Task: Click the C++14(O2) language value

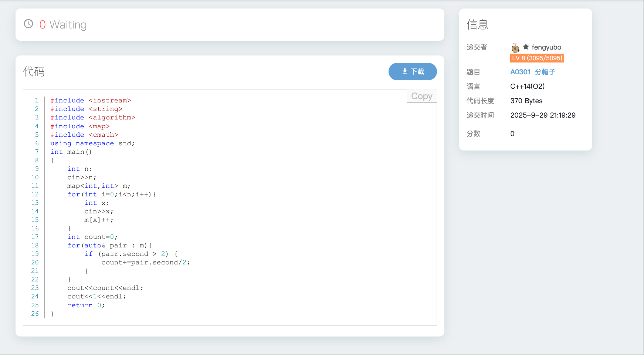Action: (527, 87)
